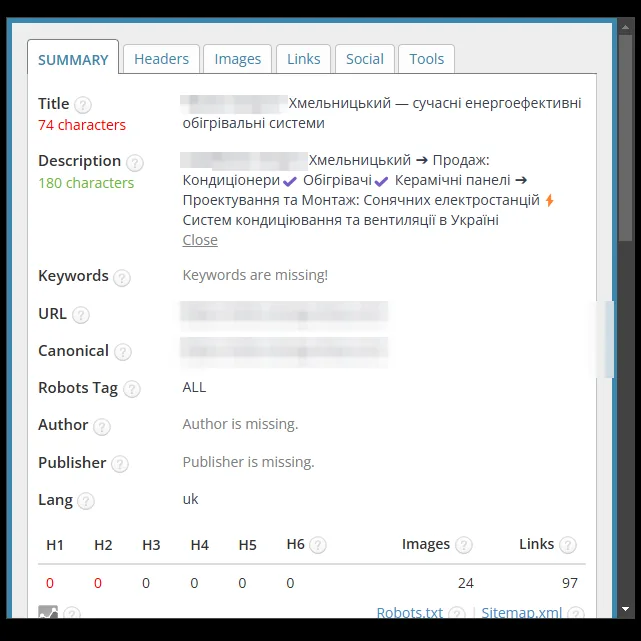Click the '74 characters' title length text
Viewport: 641px width, 641px height.
coord(82,125)
